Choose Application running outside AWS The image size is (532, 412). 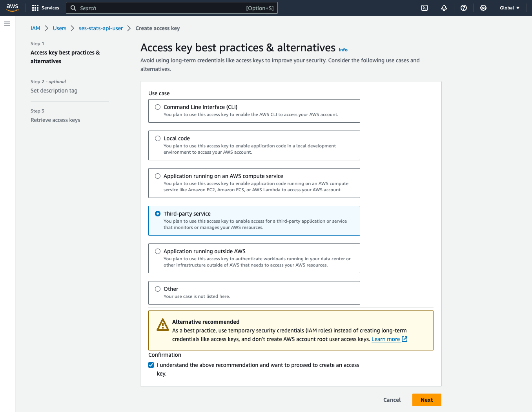pyautogui.click(x=158, y=251)
